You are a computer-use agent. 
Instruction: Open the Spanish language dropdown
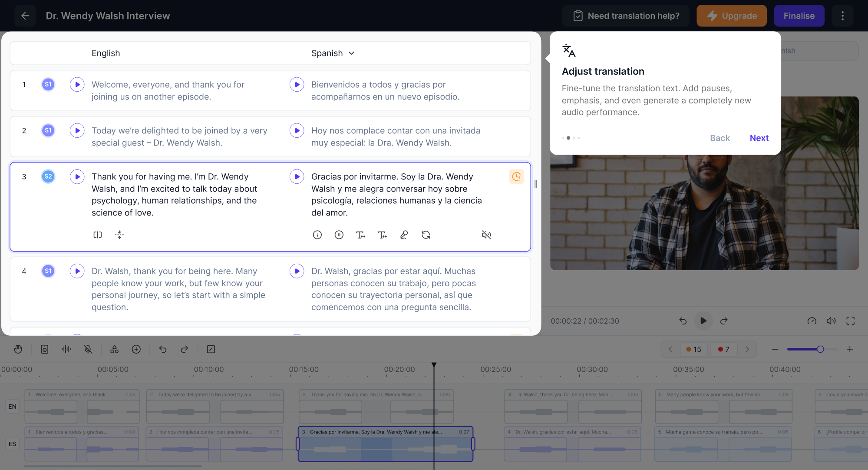tap(333, 53)
